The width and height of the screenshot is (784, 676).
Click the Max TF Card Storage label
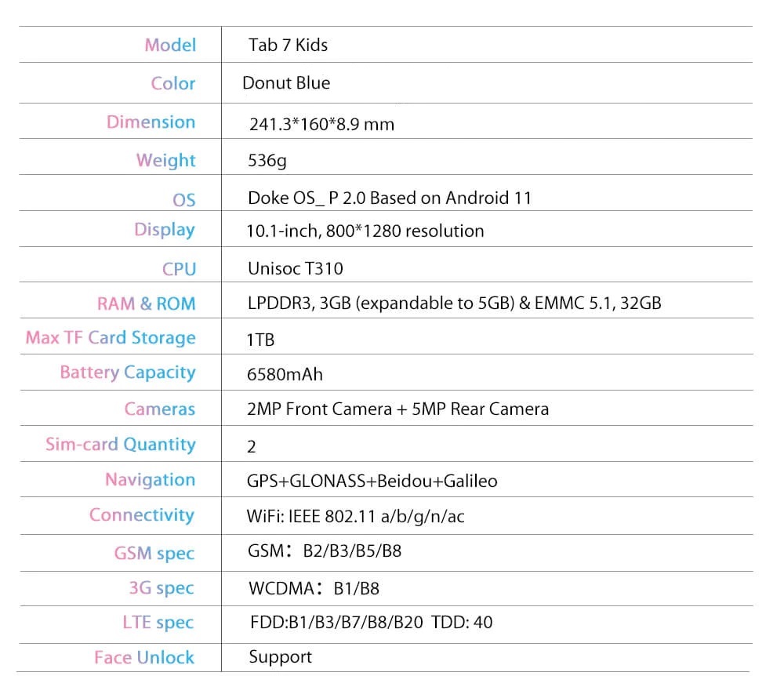111,338
